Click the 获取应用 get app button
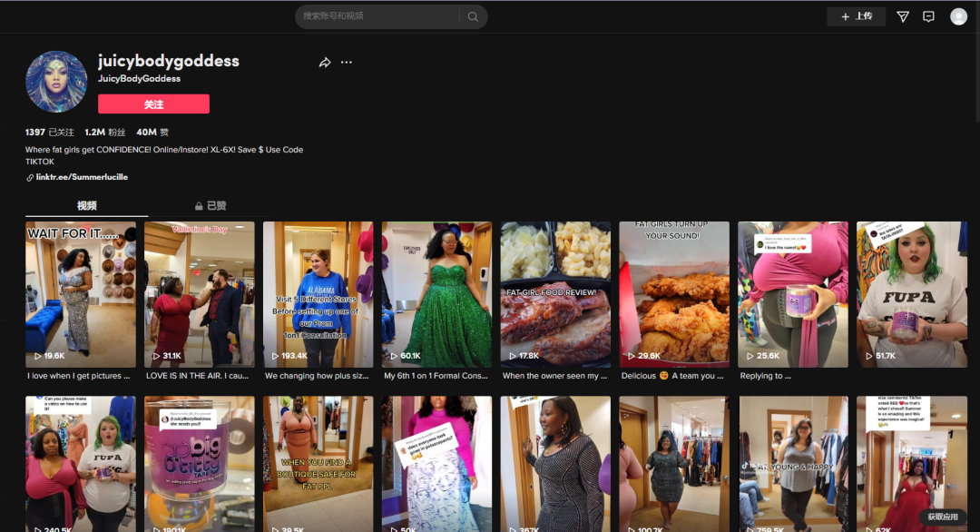This screenshot has width=980, height=532. (942, 517)
